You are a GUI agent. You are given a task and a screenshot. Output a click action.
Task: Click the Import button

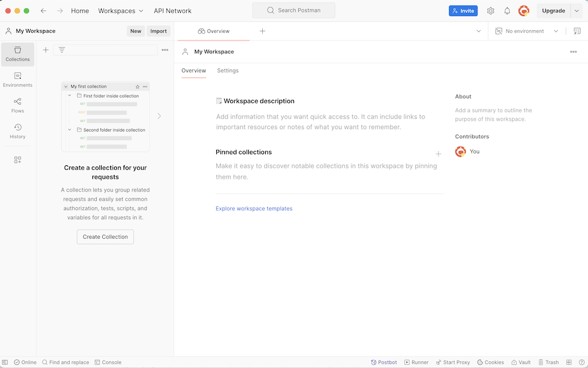click(x=159, y=31)
